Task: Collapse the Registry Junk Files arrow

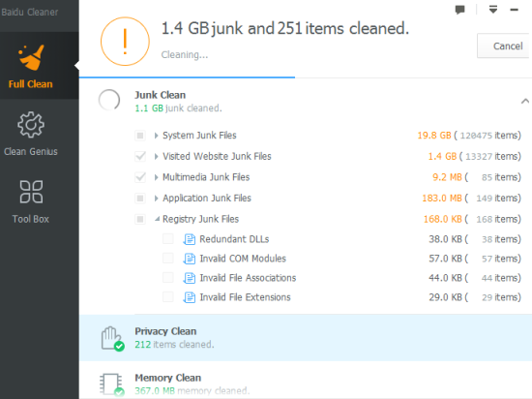Action: [157, 219]
